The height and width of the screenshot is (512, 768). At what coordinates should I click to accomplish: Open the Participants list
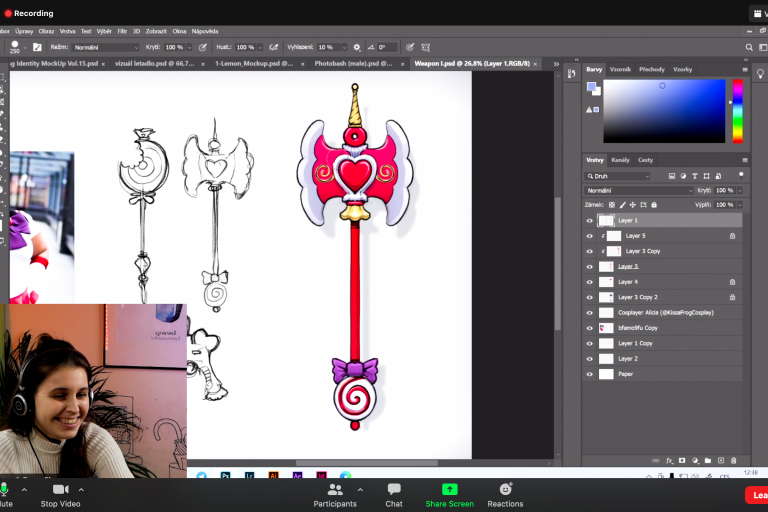point(335,494)
